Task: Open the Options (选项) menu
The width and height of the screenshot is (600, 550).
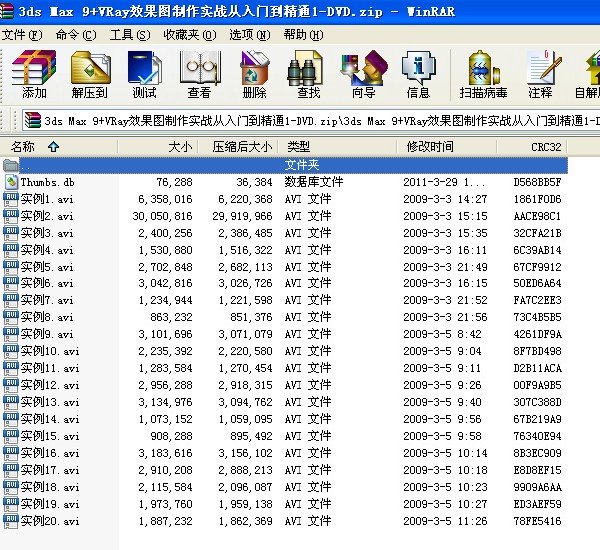Action: (250, 35)
